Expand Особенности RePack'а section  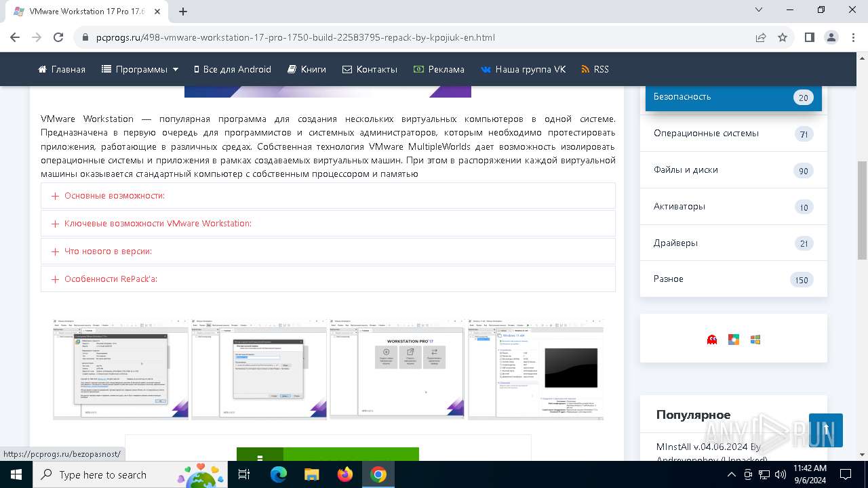(x=328, y=279)
